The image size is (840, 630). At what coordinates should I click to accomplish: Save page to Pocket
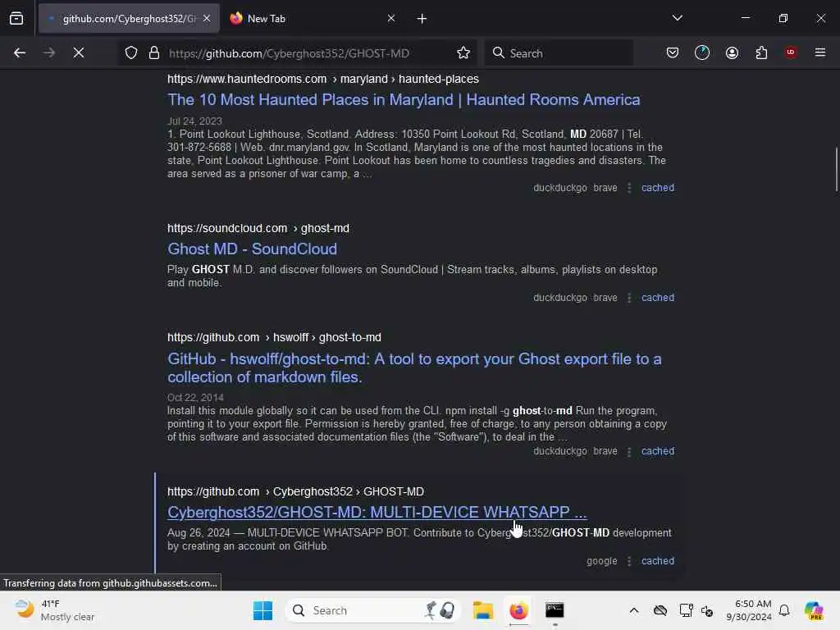pos(673,53)
